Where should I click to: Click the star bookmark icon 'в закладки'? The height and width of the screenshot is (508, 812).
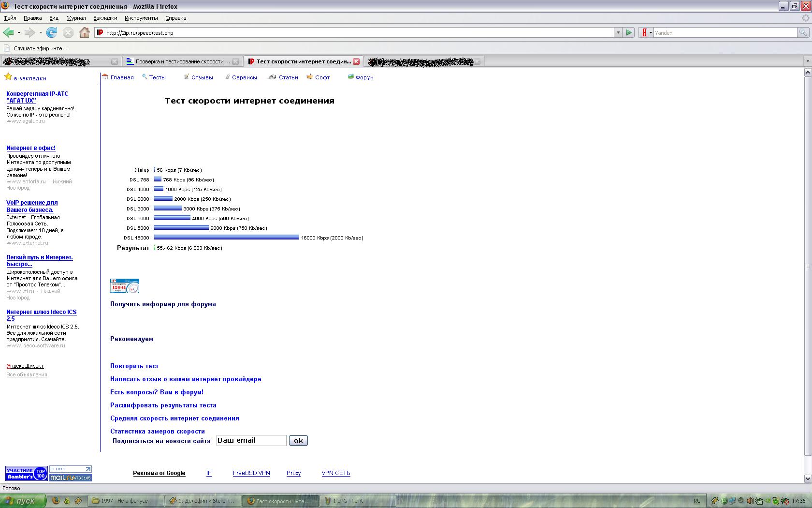[x=8, y=77]
